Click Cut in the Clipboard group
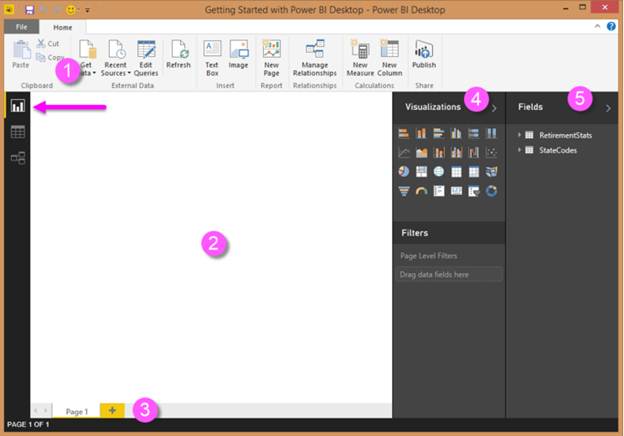 [x=48, y=43]
